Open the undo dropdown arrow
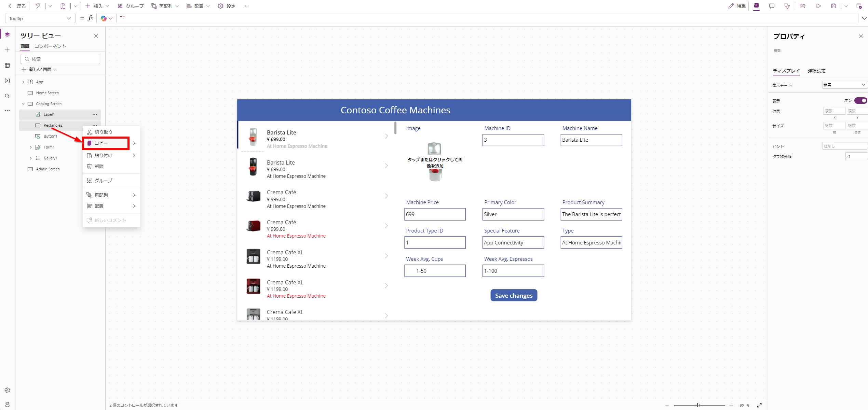 pyautogui.click(x=50, y=6)
